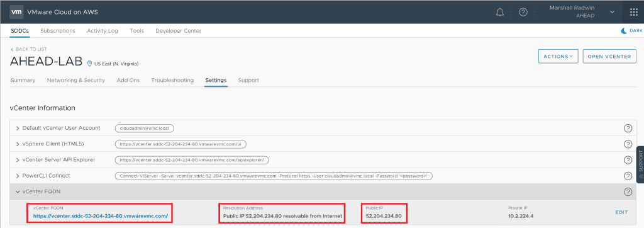Open help for vCenter Server API Explorer
Viewport: 644px width, 228px height.
pos(628,160)
